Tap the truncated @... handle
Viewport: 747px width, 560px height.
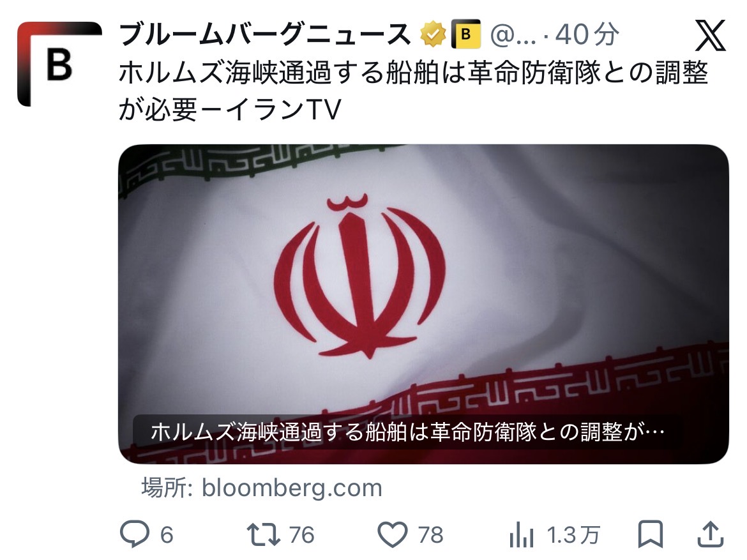point(513,34)
